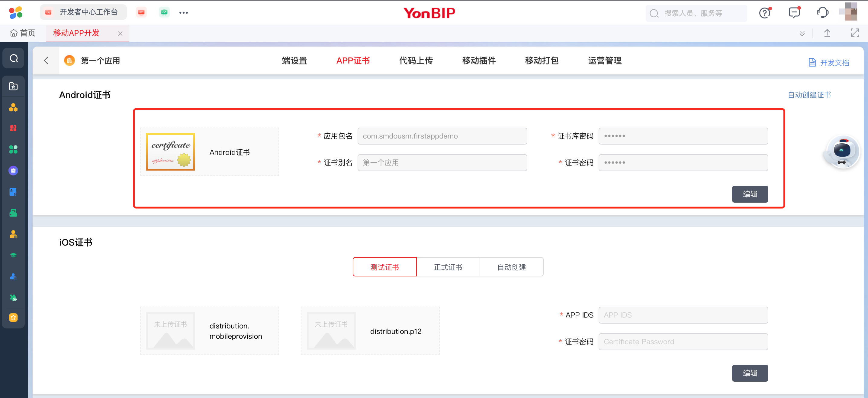Click the fullscreen expand arrows icon
Screen dimensions: 868x398
(854, 33)
